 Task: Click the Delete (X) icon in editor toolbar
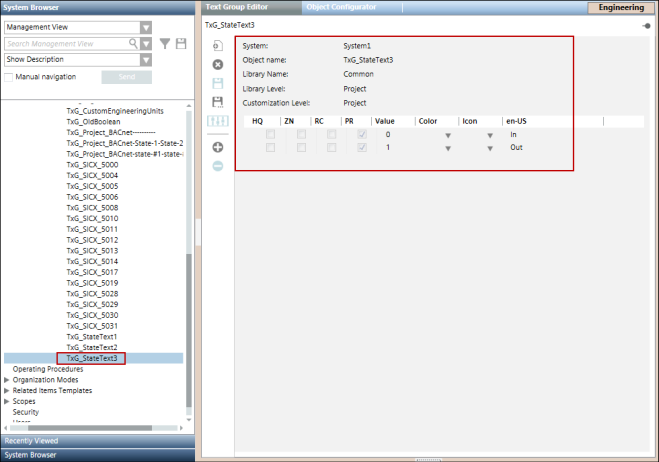(218, 65)
